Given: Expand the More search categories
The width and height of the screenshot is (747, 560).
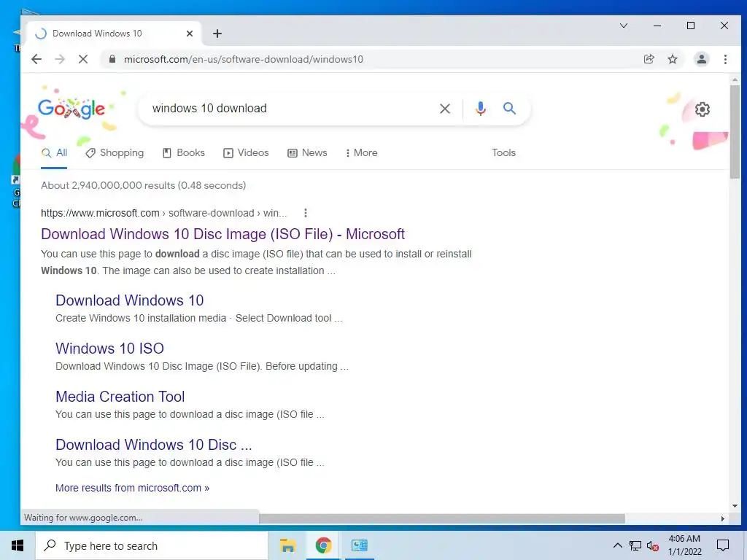Looking at the screenshot, I should [361, 153].
